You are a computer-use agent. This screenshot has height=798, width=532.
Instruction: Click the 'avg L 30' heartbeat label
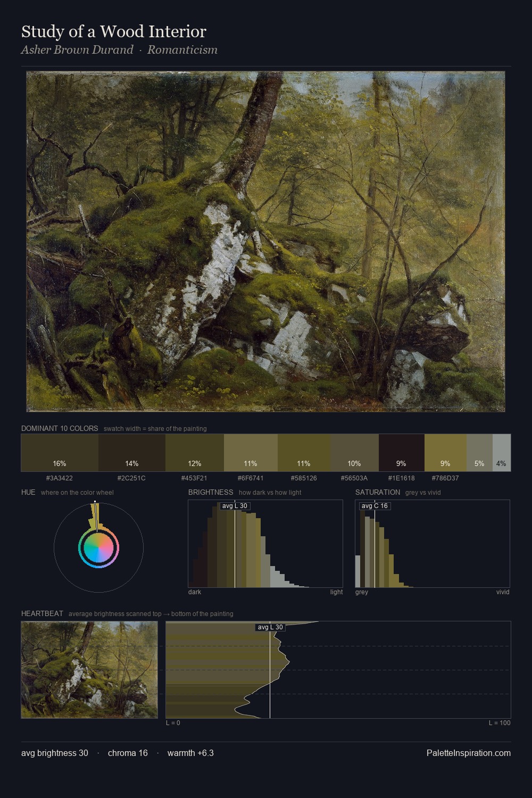tap(270, 627)
